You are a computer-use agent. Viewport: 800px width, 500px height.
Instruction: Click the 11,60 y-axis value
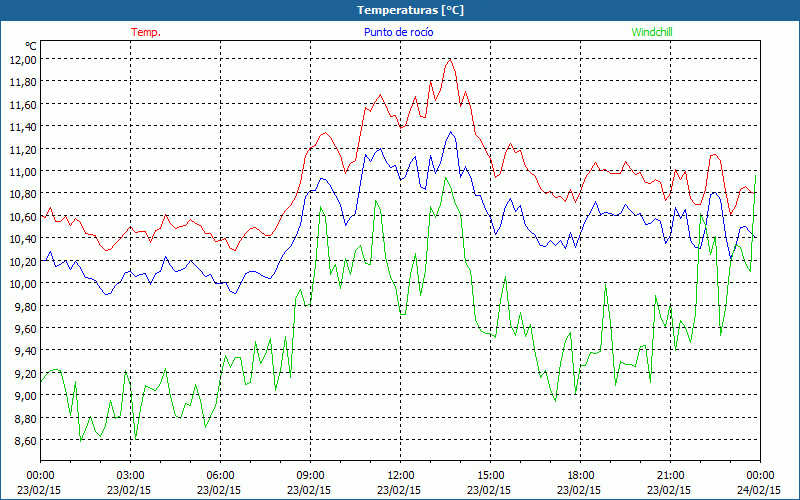pyautogui.click(x=23, y=104)
